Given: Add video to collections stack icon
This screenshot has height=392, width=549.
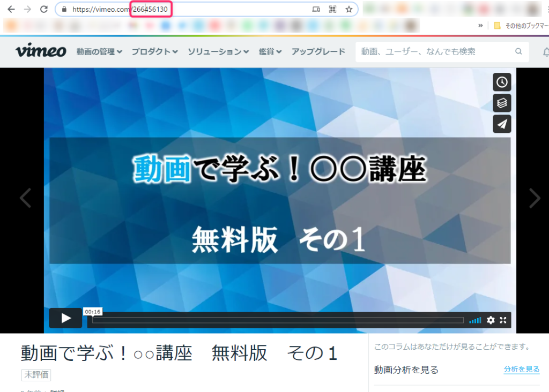Looking at the screenshot, I should 502,103.
